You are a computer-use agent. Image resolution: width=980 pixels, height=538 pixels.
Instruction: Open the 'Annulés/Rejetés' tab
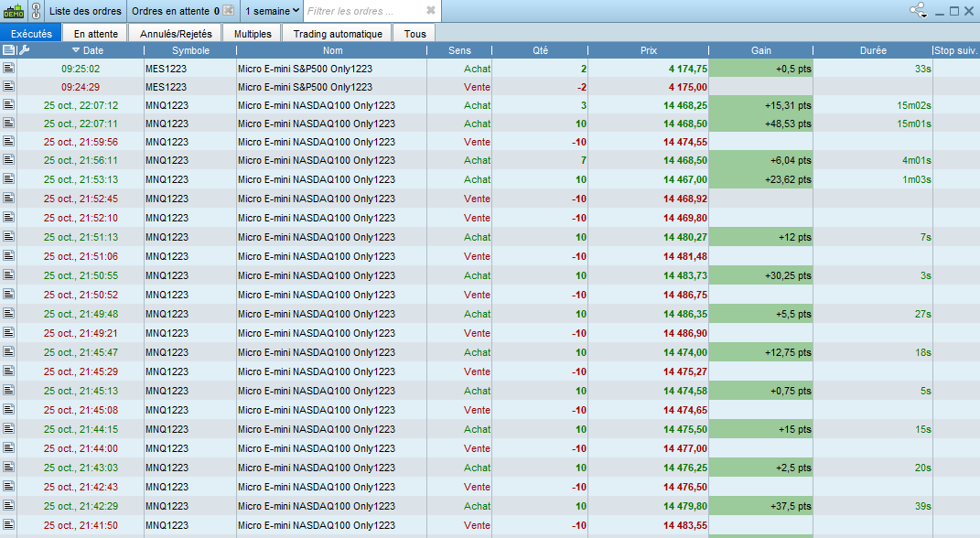[176, 34]
